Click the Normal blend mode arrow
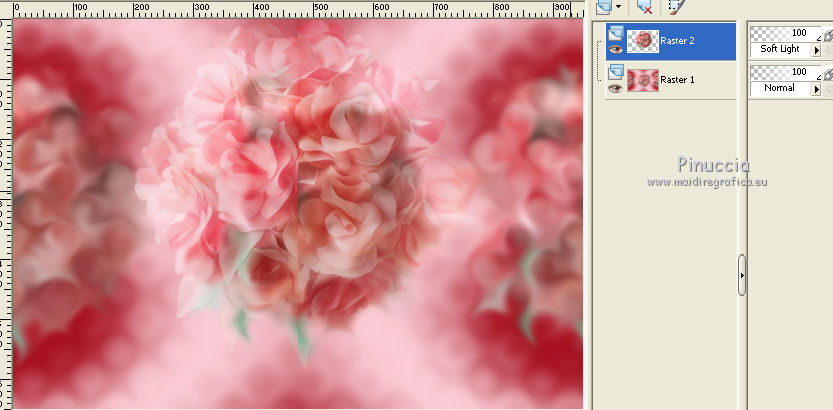Image resolution: width=833 pixels, height=410 pixels. pos(817,89)
